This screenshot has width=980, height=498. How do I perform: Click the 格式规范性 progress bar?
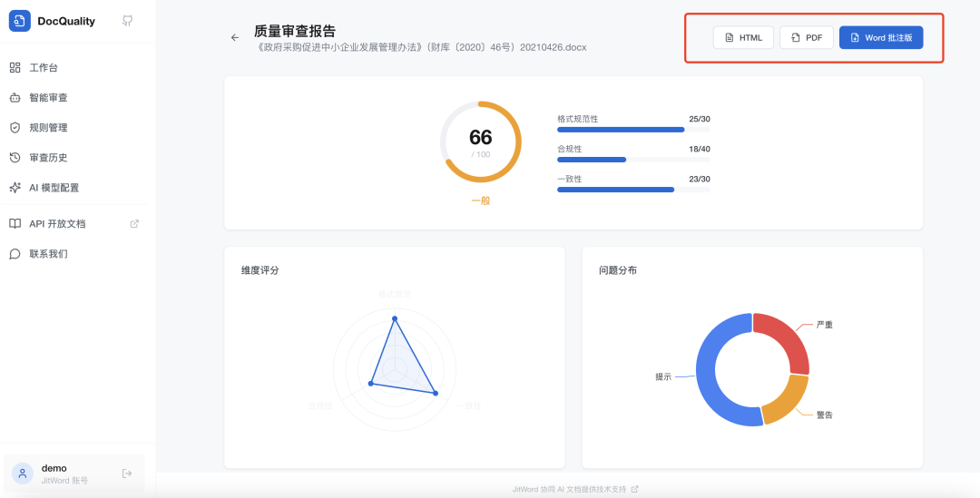coord(633,130)
